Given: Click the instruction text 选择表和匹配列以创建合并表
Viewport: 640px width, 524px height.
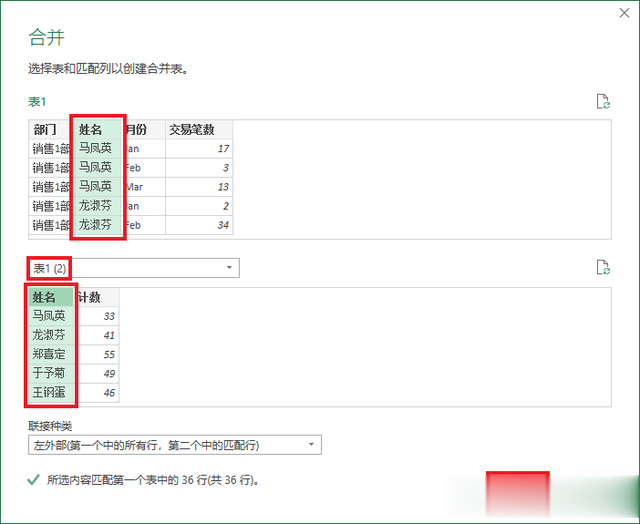Looking at the screenshot, I should point(108,69).
